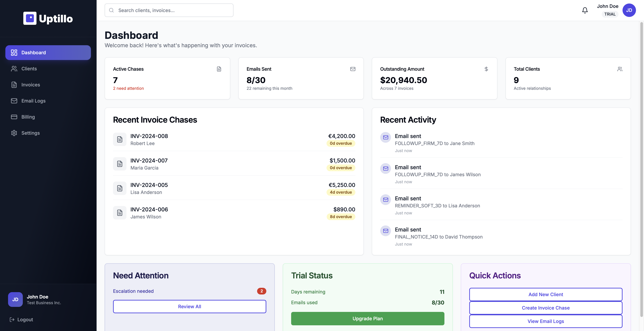644x331 pixels.
Task: Click REMINDER_SOFT_3D to Lisa Anderson
Action: click(x=437, y=206)
